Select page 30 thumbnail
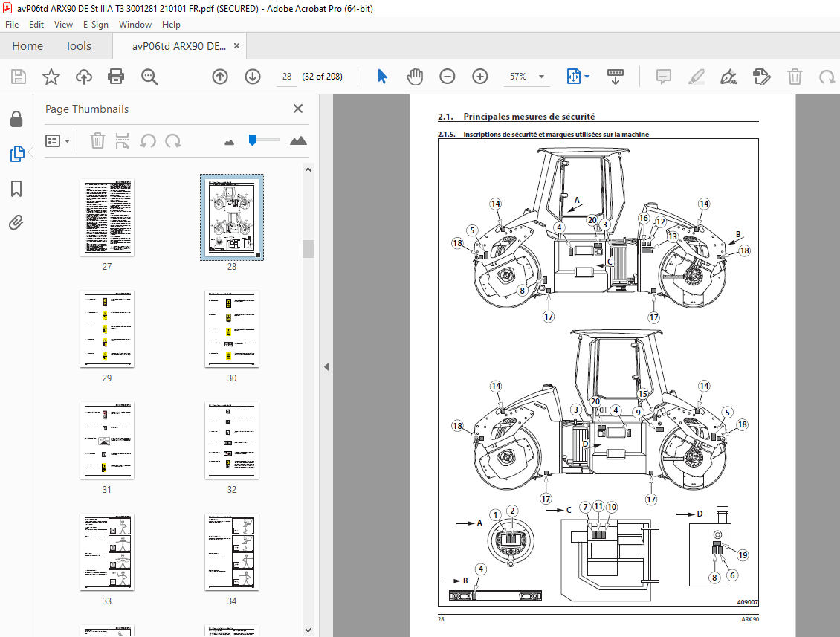The height and width of the screenshot is (637, 840). (232, 329)
